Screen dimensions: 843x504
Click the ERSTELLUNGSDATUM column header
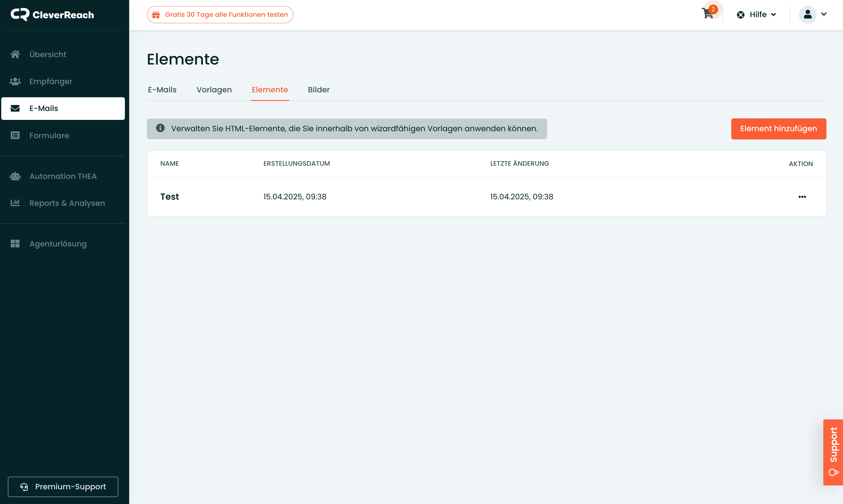pos(296,164)
